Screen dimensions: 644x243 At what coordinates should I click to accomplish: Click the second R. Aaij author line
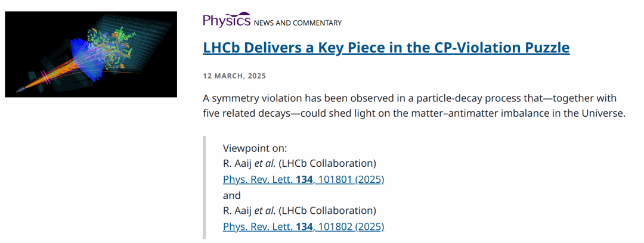(299, 210)
